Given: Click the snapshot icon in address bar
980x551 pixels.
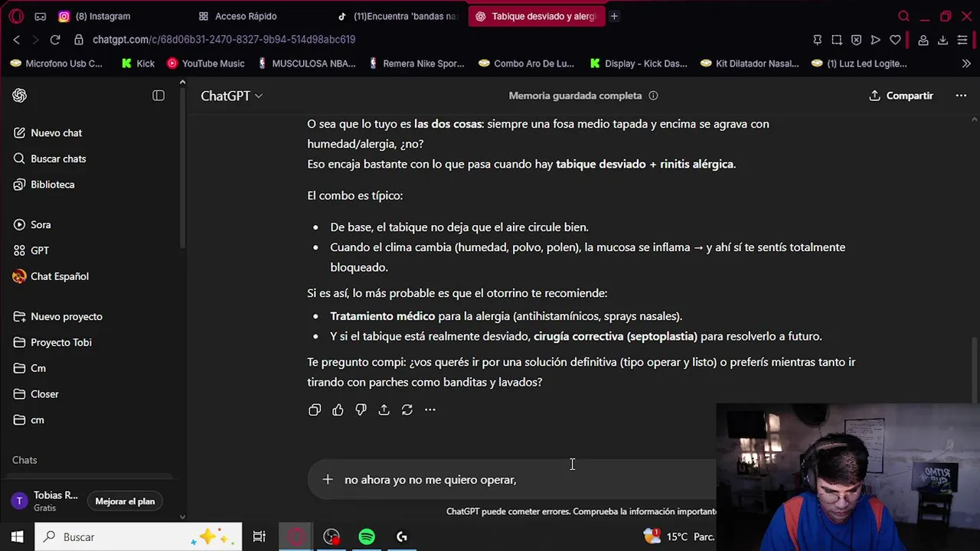Looking at the screenshot, I should pyautogui.click(x=837, y=40).
